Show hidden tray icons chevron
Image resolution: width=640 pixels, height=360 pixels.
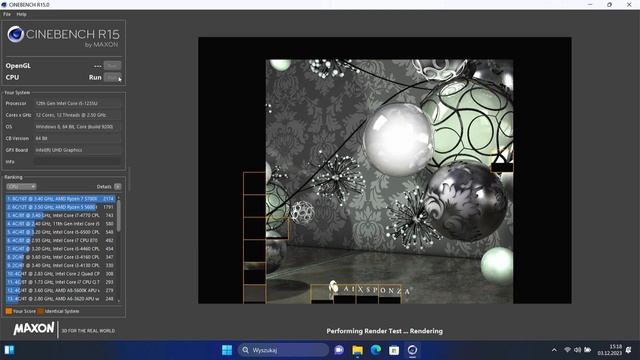(x=554, y=350)
